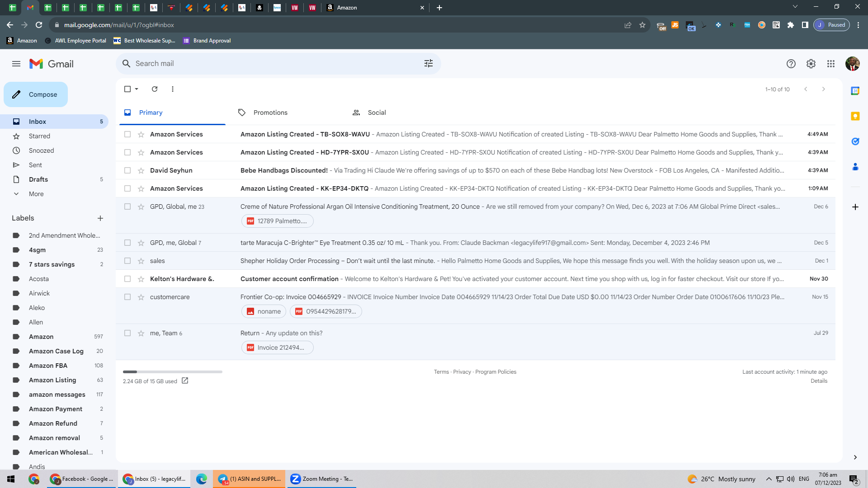Open Gmail support help icon

(x=791, y=64)
